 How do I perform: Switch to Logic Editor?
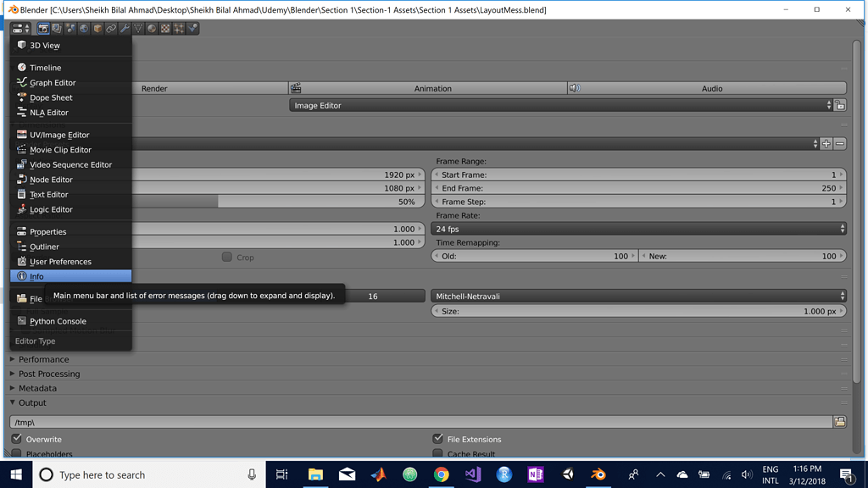tap(71, 209)
